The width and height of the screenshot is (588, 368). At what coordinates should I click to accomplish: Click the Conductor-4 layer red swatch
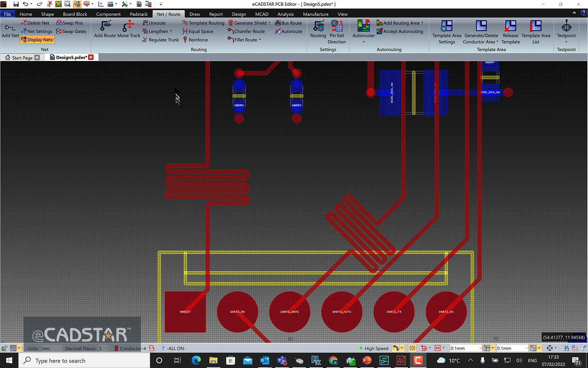click(116, 348)
